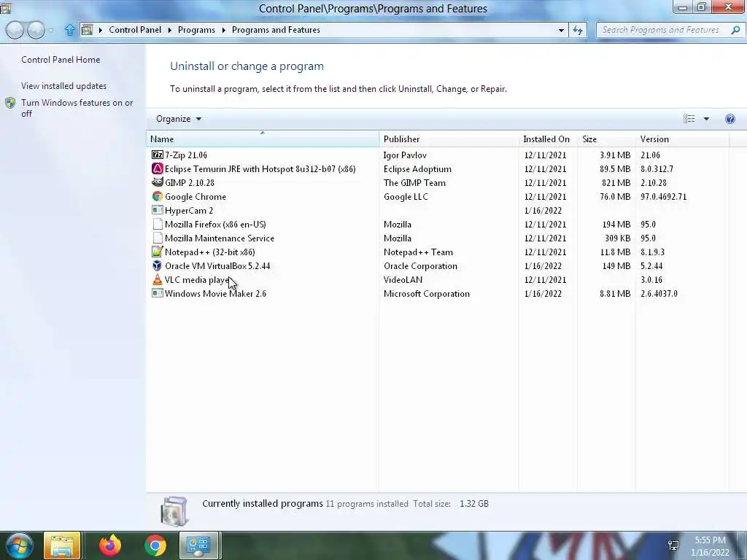Image resolution: width=747 pixels, height=560 pixels.
Task: Click the VideoLAN publisher cell
Action: coord(403,279)
